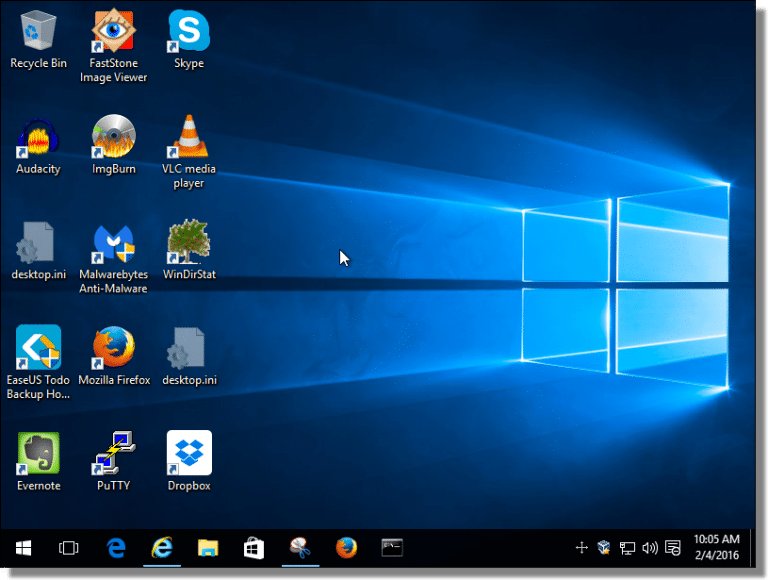Select the Mozilla Firefox desktop shortcut
768x580 pixels.
point(114,356)
